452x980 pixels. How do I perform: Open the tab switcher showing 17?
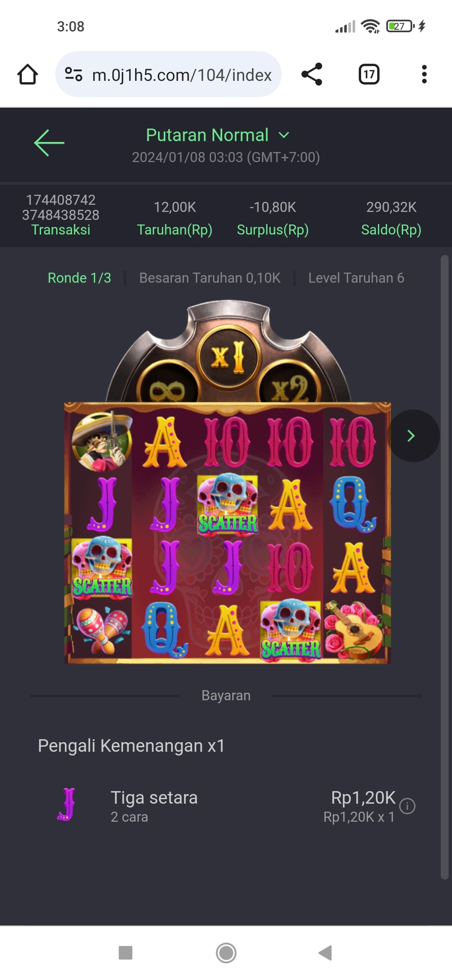pos(369,75)
